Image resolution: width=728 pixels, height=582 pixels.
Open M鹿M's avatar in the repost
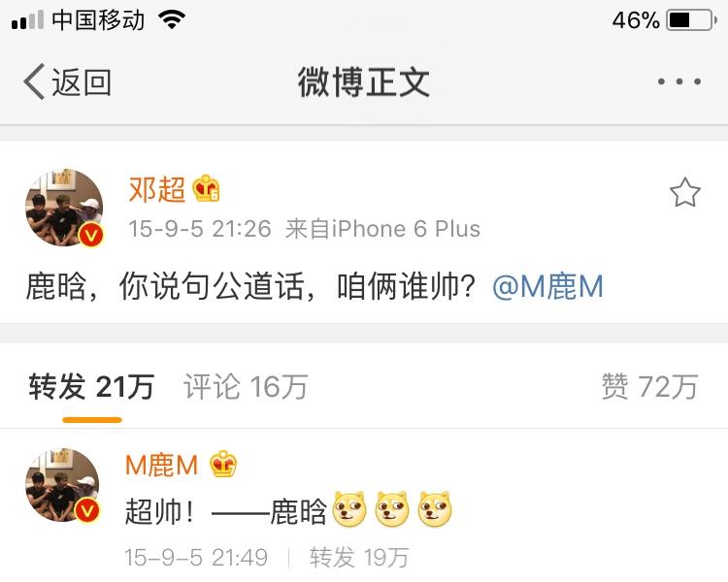(63, 485)
